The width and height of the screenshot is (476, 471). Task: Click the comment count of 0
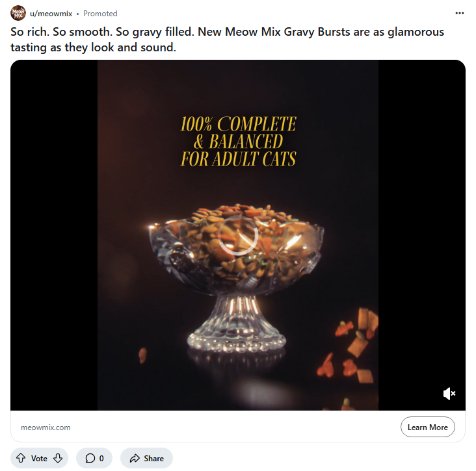[x=101, y=459]
